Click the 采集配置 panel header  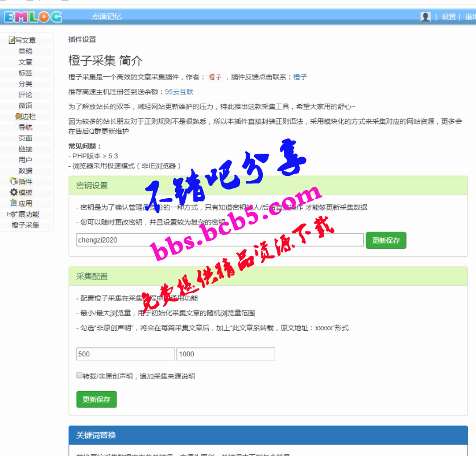(268, 276)
